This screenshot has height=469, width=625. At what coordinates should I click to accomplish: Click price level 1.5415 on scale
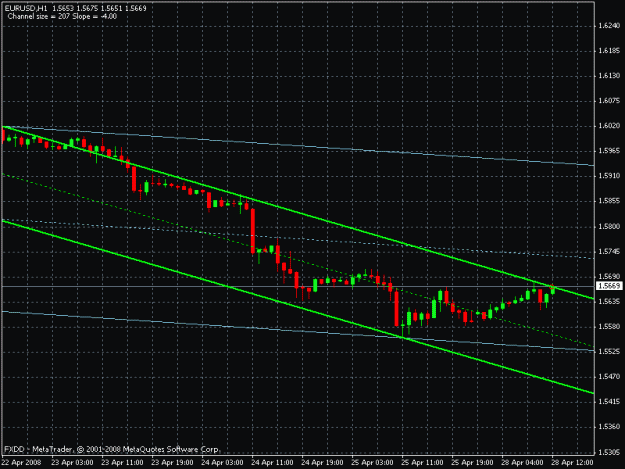click(609, 402)
